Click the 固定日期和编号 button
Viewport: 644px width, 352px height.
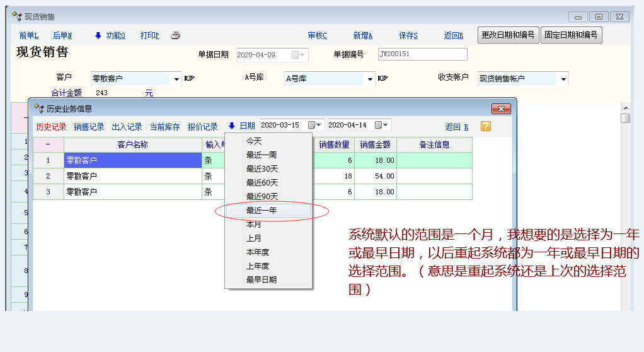(x=571, y=35)
